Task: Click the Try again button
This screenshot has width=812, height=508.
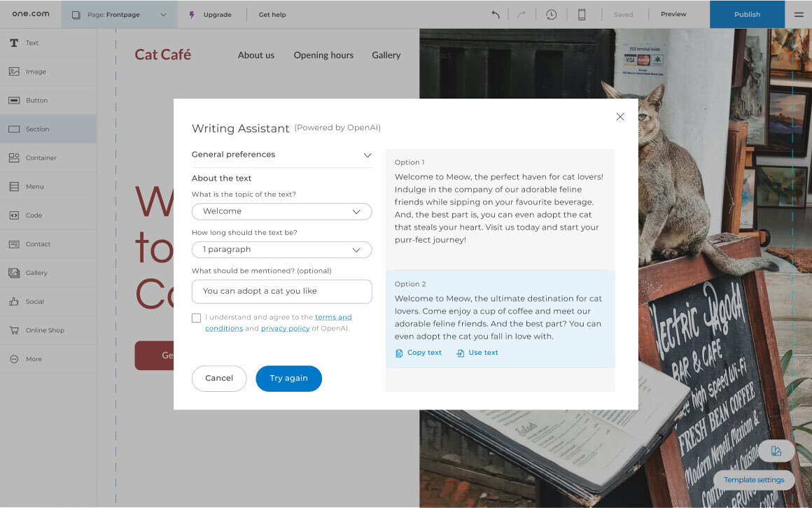Action: [289, 379]
